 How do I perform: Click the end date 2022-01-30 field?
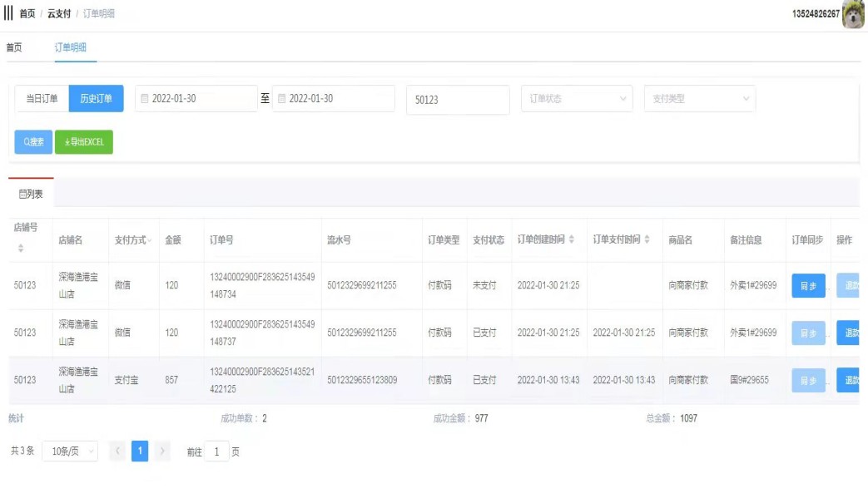[x=333, y=99]
